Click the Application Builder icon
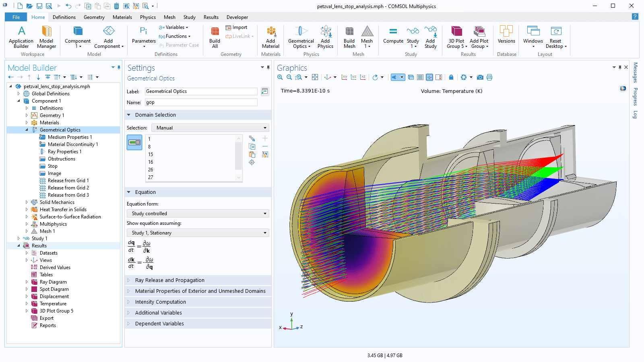Viewport: 644px width, 362px height. pyautogui.click(x=21, y=37)
